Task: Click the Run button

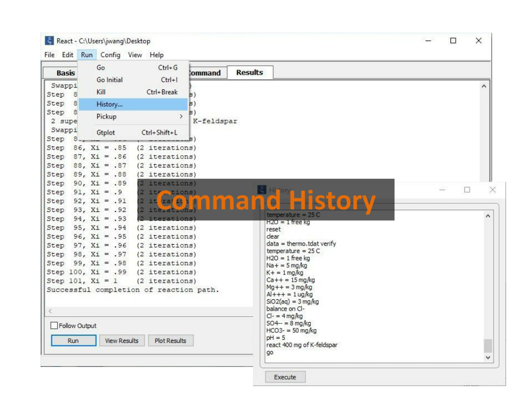Action: point(74,341)
